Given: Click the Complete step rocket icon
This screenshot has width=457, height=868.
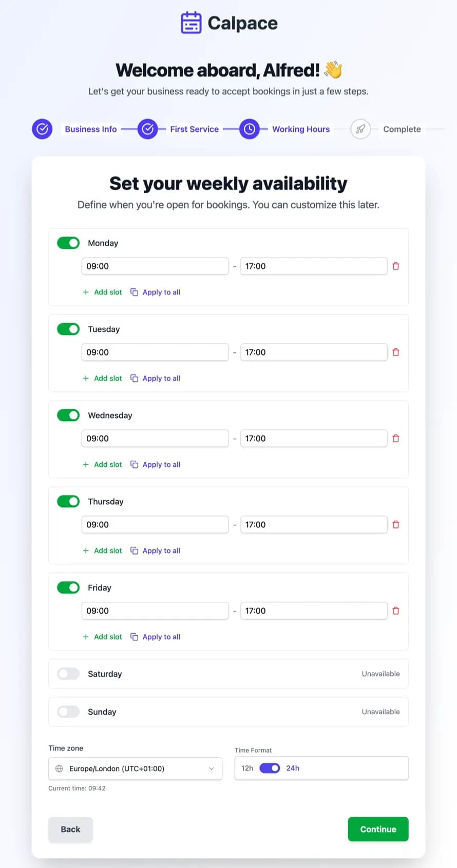Looking at the screenshot, I should pyautogui.click(x=360, y=129).
